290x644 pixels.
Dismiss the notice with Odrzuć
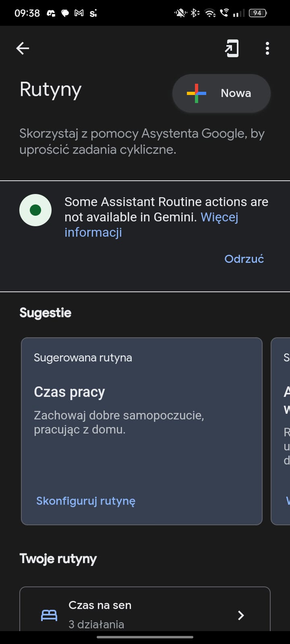(244, 259)
